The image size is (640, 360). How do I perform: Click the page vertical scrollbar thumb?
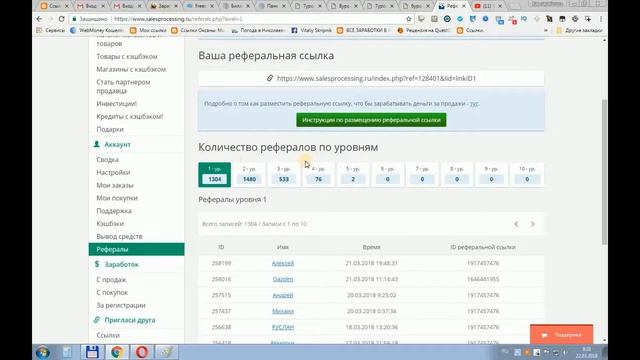click(604, 171)
